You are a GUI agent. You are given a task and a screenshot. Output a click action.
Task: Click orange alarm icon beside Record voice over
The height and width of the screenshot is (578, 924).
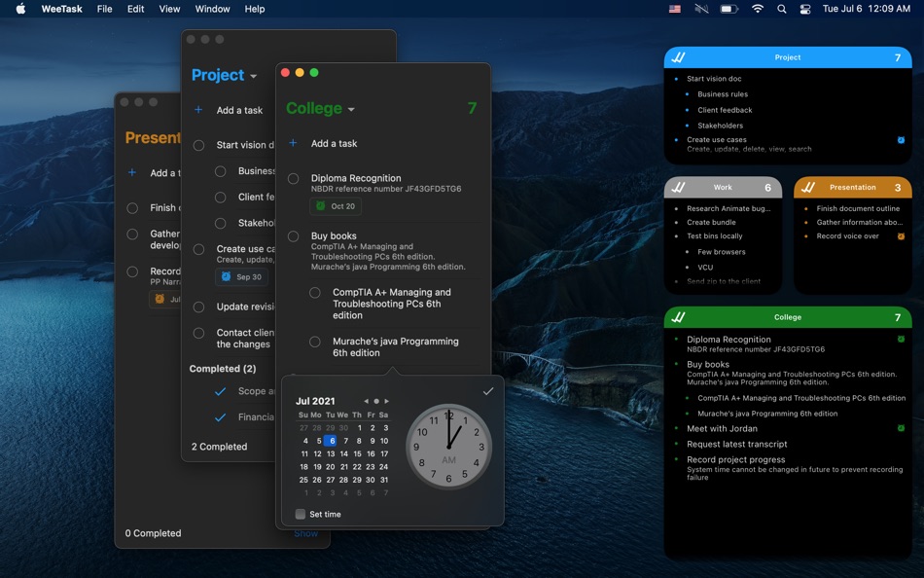pyautogui.click(x=901, y=235)
